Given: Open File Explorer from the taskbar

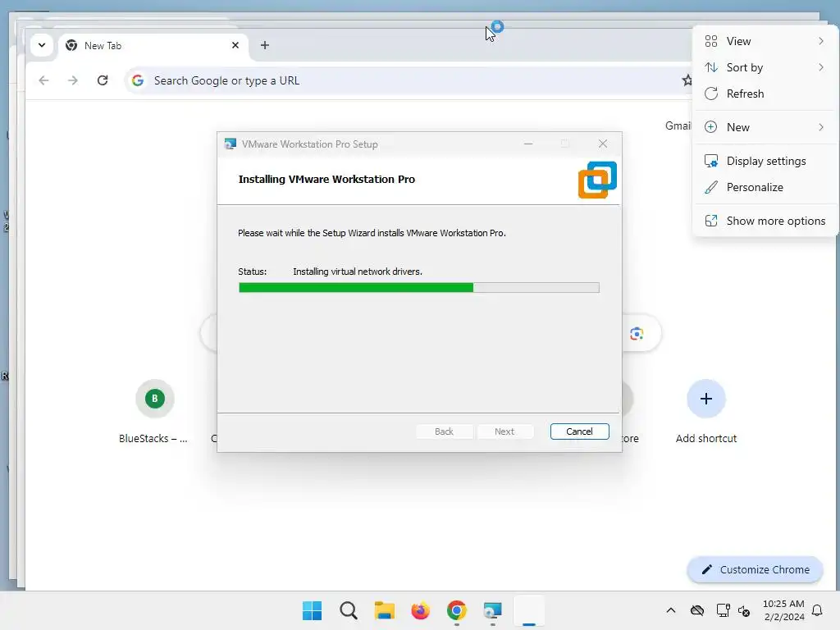Looking at the screenshot, I should 384,610.
